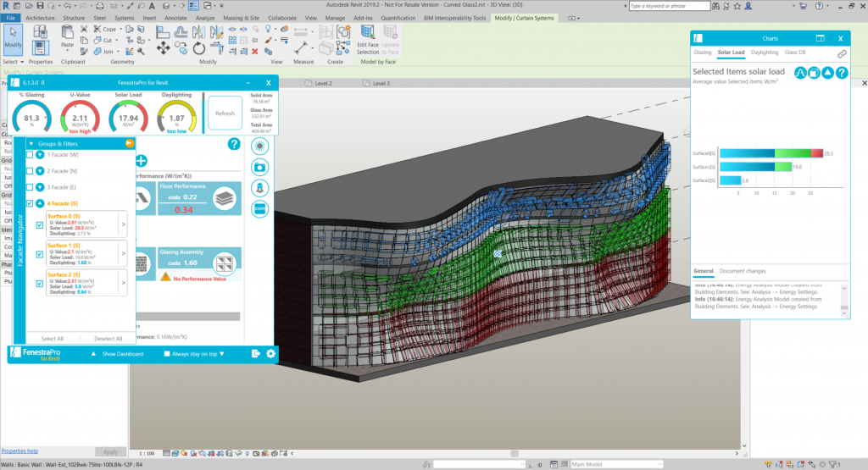
Task: Click the camera icon in FenestraPro sidebar
Action: pyautogui.click(x=259, y=167)
